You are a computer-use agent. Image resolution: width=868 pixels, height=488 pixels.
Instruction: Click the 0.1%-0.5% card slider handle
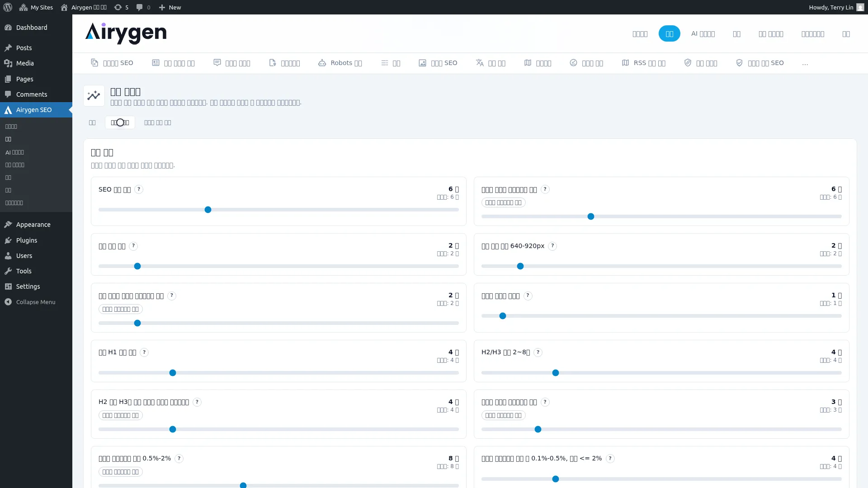pos(556,479)
